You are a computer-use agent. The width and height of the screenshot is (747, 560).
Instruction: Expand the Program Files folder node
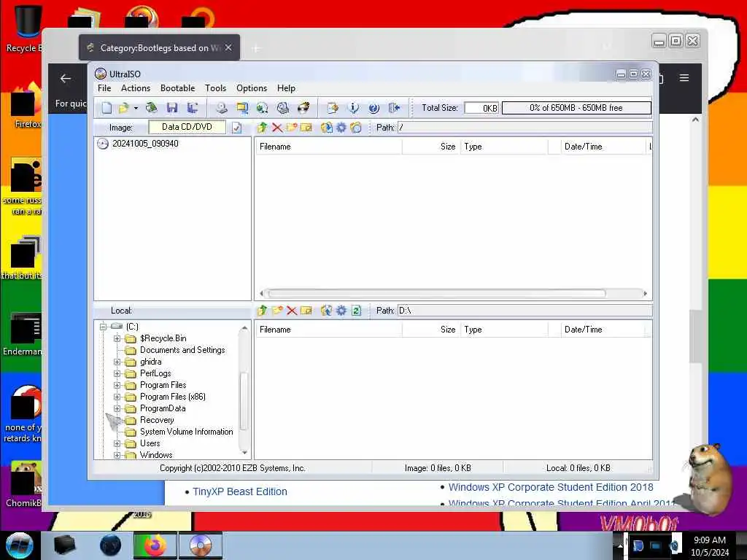117,385
